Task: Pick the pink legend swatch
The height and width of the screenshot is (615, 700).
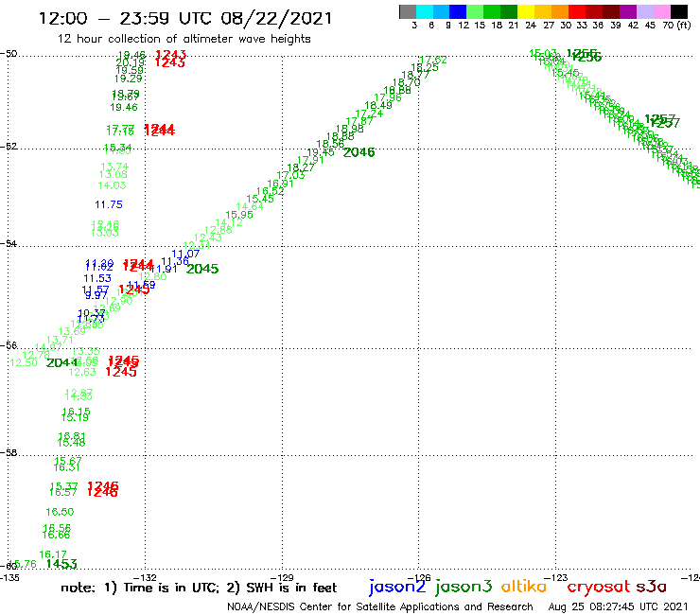Action: [x=661, y=11]
